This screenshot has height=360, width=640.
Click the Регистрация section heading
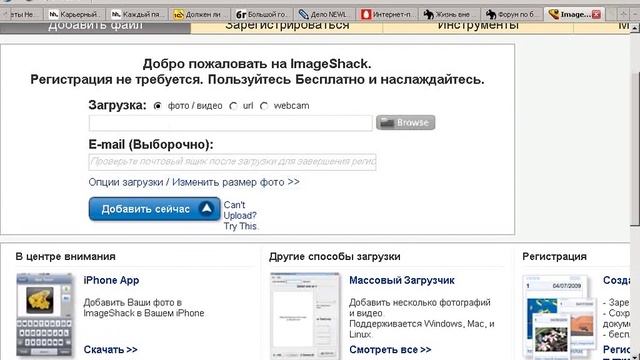pos(554,256)
